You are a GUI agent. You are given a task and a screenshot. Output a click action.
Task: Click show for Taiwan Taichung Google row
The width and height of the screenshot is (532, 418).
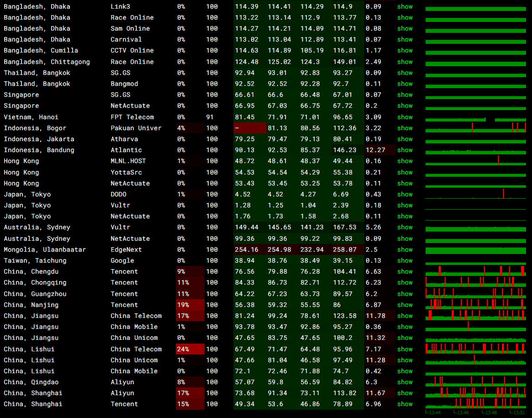pyautogui.click(x=405, y=260)
